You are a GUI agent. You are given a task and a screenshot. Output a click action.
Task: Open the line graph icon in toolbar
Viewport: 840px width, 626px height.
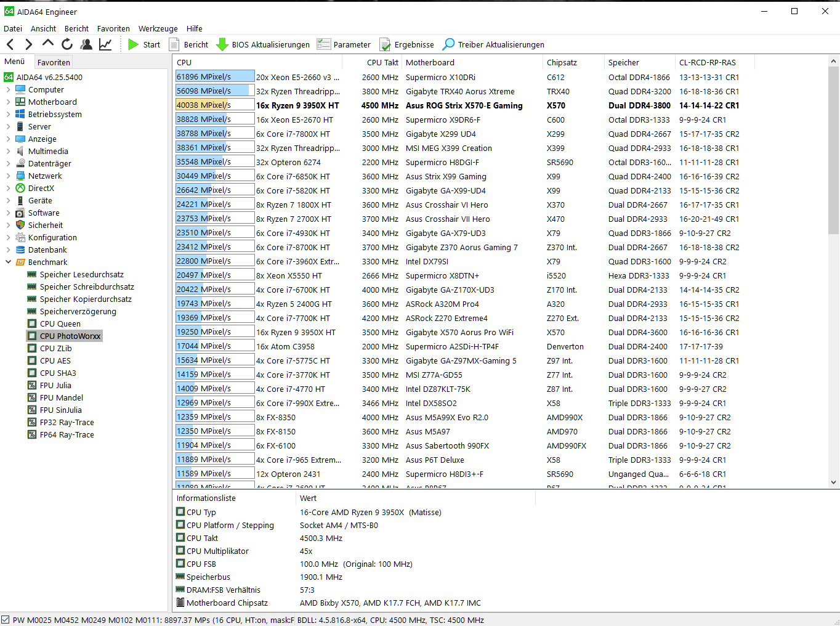click(105, 44)
